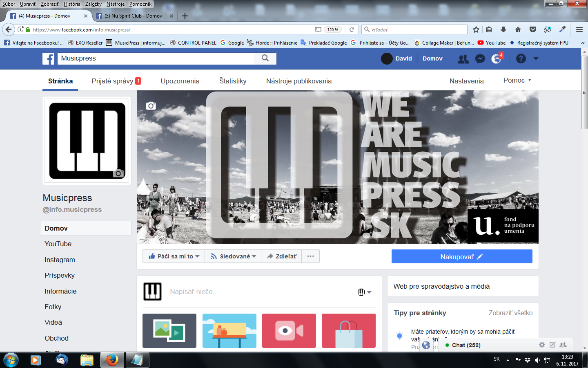This screenshot has height=368, width=588.
Task: Open the Messenger messages icon
Action: [x=480, y=59]
